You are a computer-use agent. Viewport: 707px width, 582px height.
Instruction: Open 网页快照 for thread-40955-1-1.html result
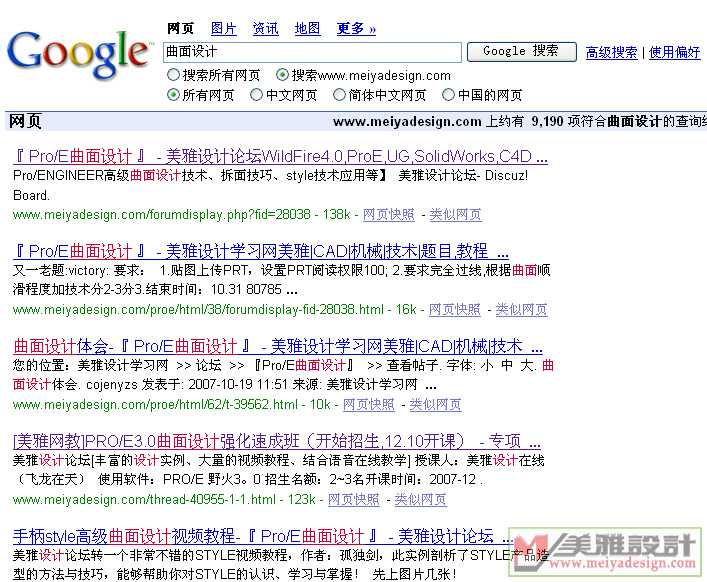(354, 500)
